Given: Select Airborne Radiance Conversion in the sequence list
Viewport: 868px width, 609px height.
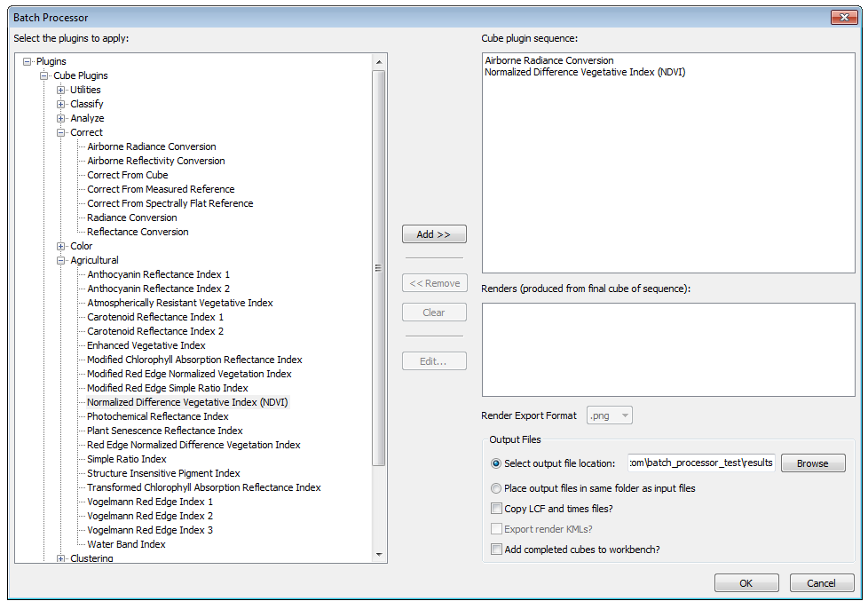Looking at the screenshot, I should click(x=549, y=60).
